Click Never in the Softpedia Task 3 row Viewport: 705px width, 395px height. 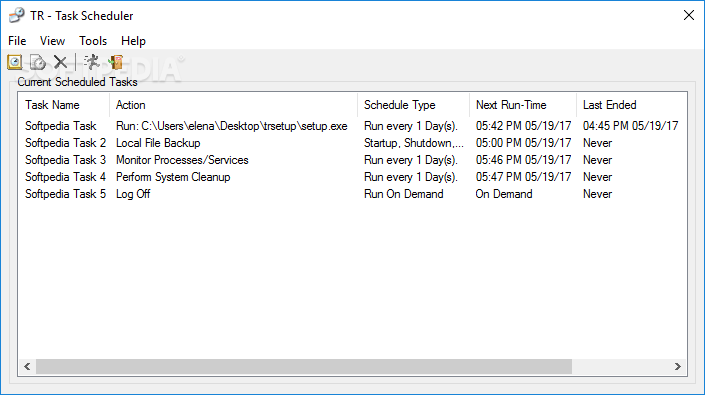click(598, 160)
